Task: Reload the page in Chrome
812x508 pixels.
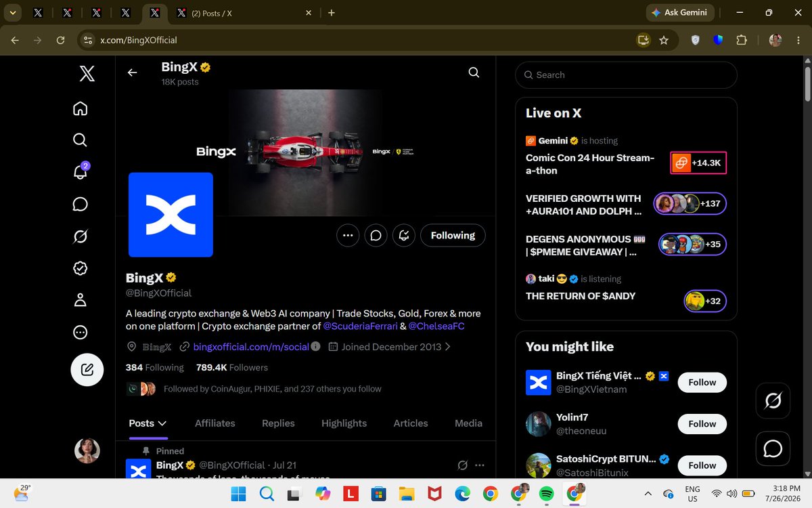Action: 61,41
